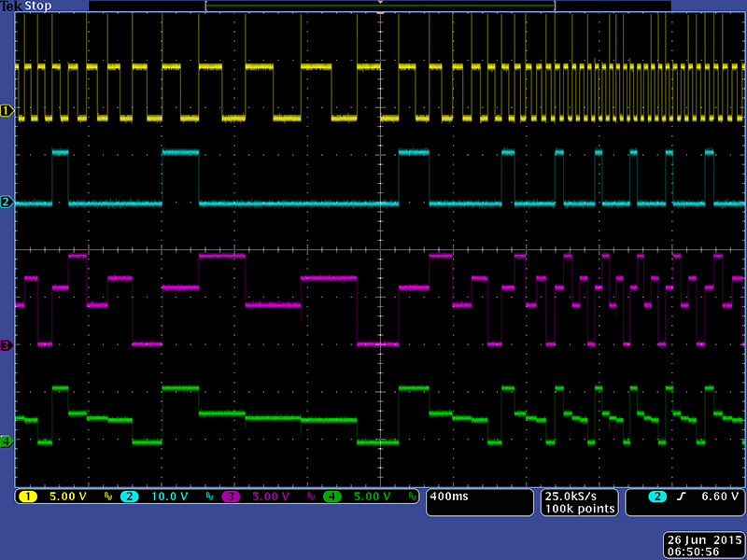Click the 400ms horizontal timebase readout
The width and height of the screenshot is (747, 560).
point(449,497)
